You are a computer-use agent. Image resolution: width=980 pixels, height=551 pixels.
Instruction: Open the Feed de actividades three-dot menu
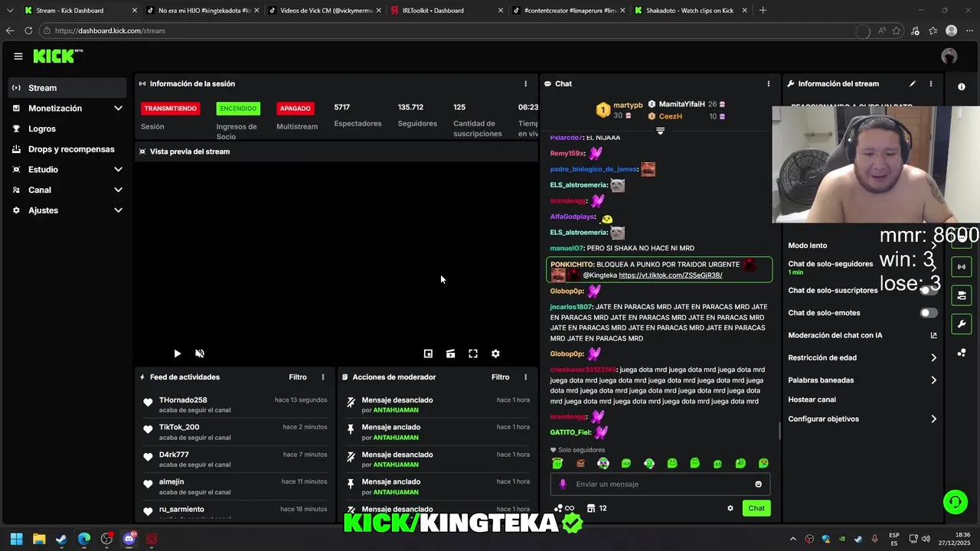coord(323,377)
